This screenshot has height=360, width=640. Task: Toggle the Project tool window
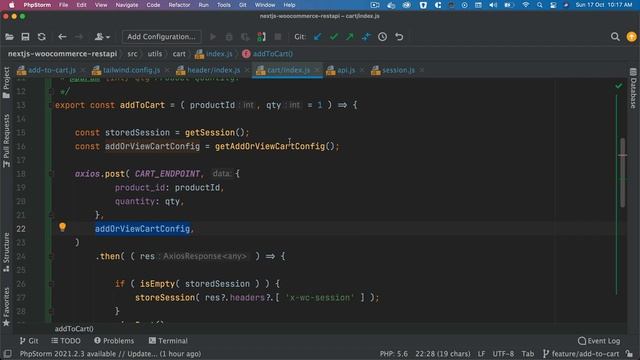pos(6,83)
